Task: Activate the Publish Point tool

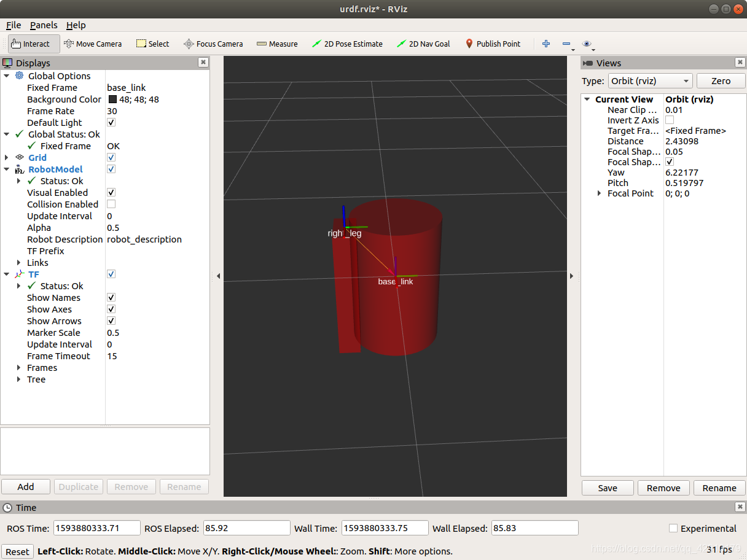Action: click(x=493, y=44)
